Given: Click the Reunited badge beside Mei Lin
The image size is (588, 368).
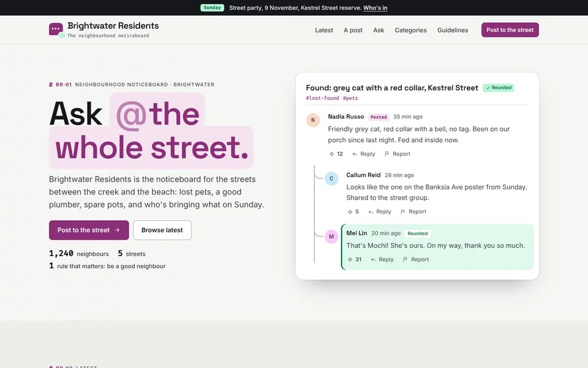Looking at the screenshot, I should pos(417,234).
